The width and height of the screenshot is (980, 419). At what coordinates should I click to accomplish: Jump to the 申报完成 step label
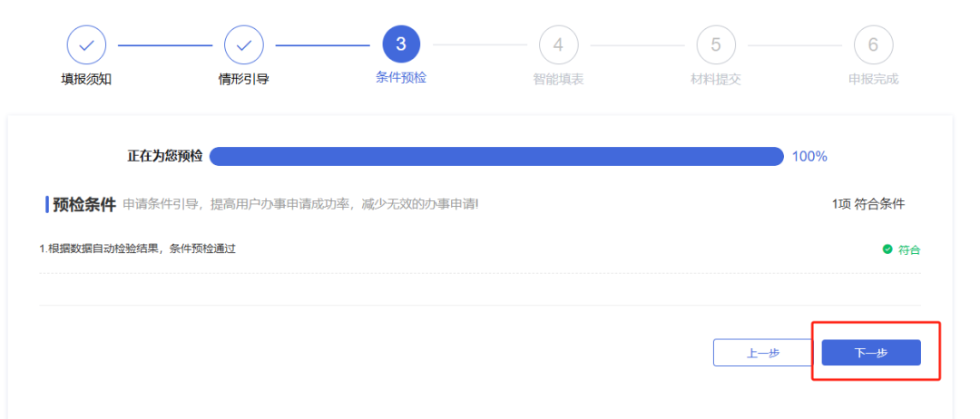tap(873, 79)
